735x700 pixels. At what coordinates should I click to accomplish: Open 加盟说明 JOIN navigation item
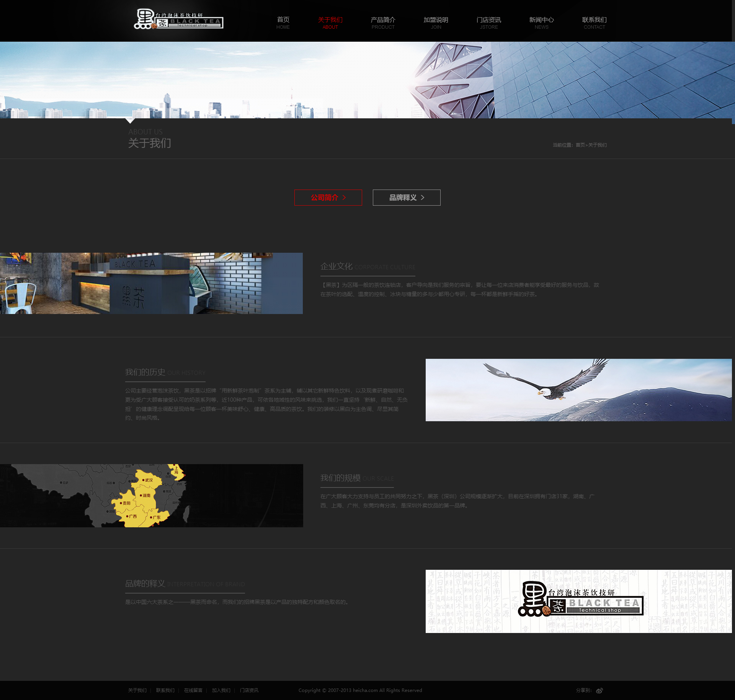[436, 23]
